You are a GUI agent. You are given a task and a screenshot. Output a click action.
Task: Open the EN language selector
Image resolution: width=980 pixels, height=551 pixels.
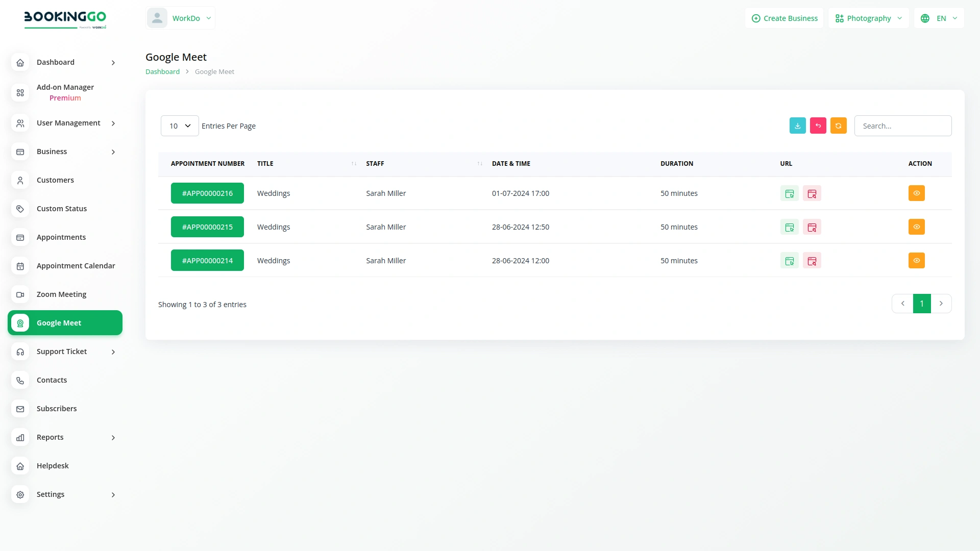(x=939, y=18)
